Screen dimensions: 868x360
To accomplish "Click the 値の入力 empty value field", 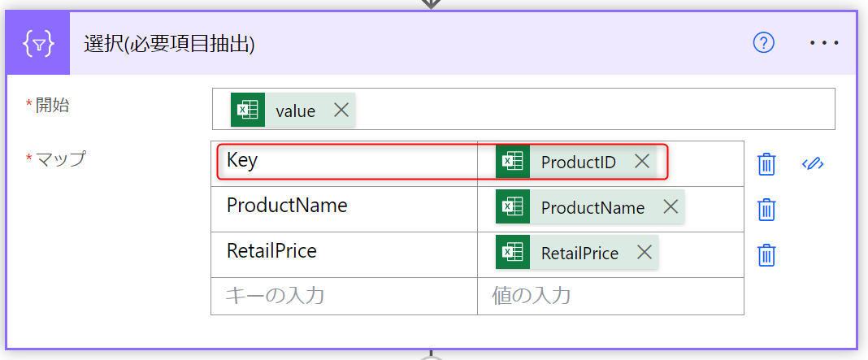I will tap(610, 296).
